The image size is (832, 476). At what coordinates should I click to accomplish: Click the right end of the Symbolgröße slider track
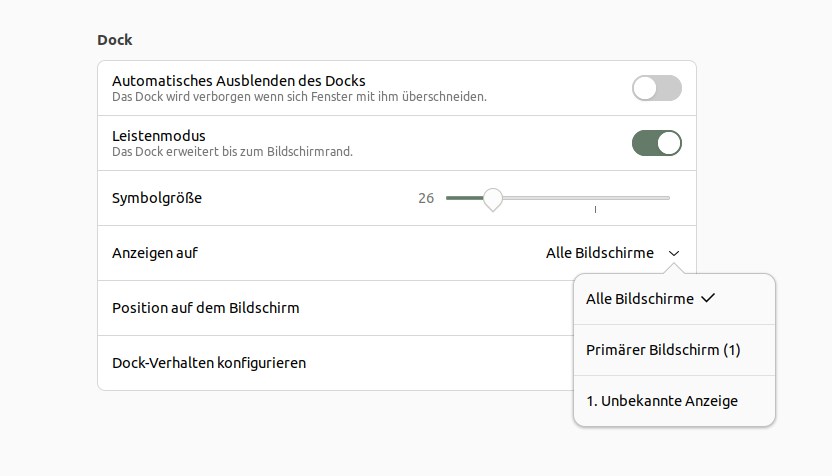coord(667,198)
